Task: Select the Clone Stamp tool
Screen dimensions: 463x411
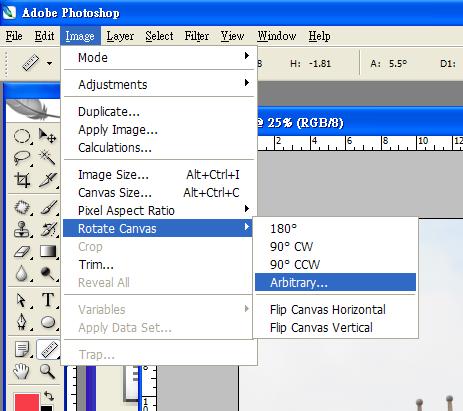Action: (22, 229)
